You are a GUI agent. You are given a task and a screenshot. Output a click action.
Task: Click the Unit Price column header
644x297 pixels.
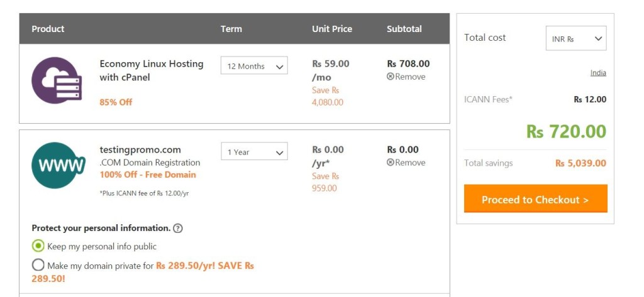(332, 29)
